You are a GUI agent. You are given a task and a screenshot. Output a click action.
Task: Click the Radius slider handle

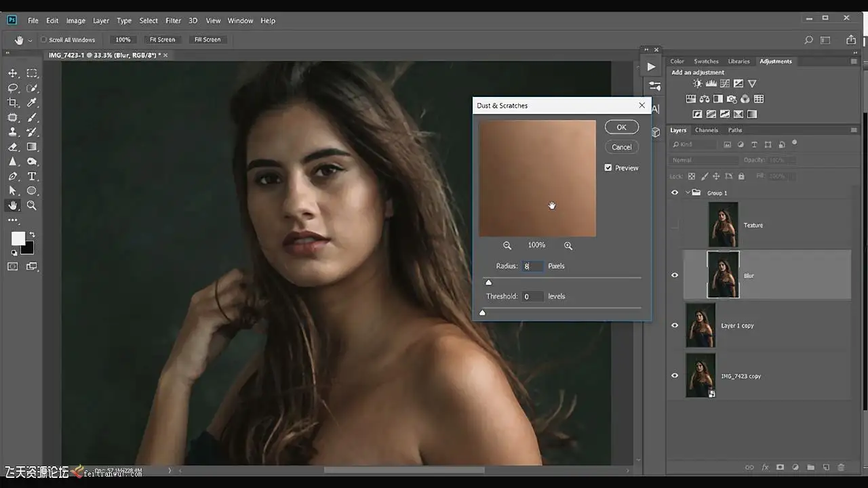(488, 283)
